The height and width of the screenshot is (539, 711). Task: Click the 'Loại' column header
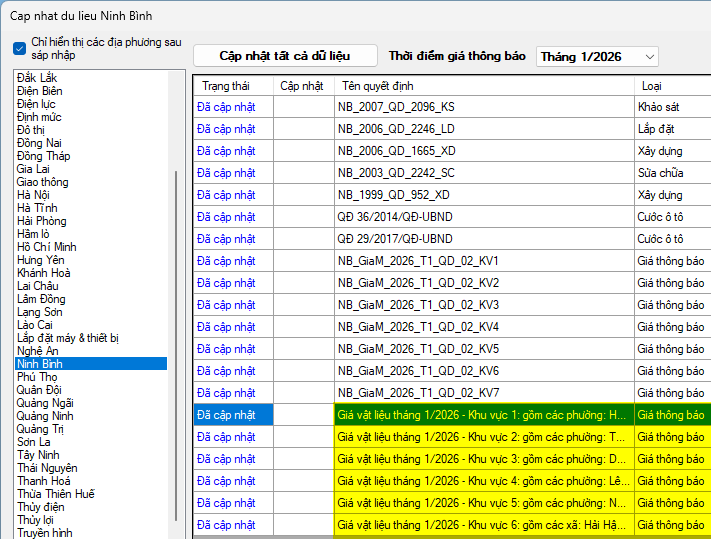coord(651,86)
